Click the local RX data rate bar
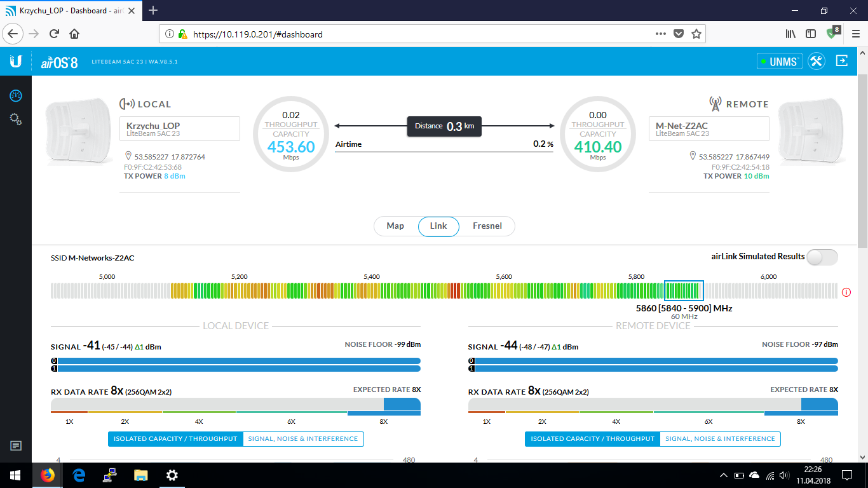Image resolution: width=868 pixels, height=488 pixels. (236, 405)
